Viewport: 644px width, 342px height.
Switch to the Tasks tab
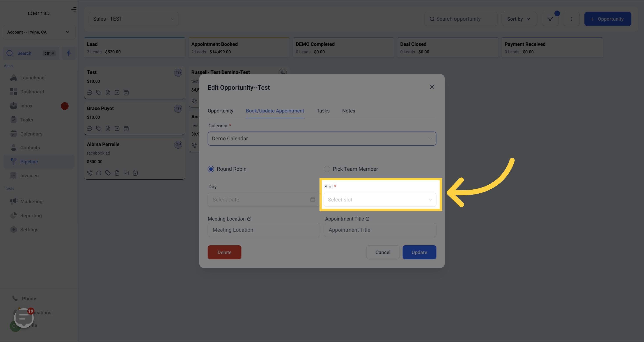tap(323, 111)
